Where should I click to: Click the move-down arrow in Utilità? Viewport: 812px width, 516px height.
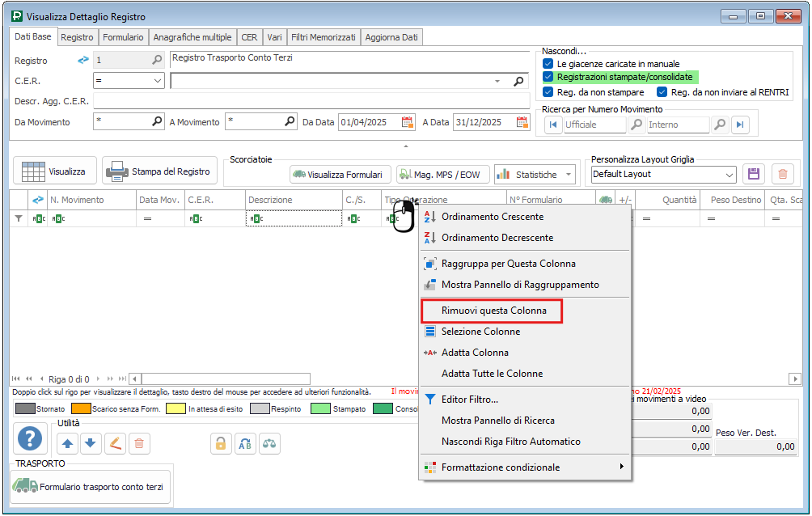pyautogui.click(x=91, y=442)
